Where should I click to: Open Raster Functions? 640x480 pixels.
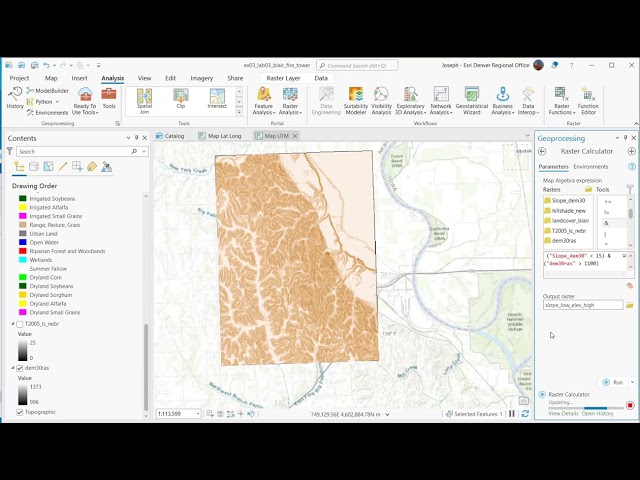(562, 101)
